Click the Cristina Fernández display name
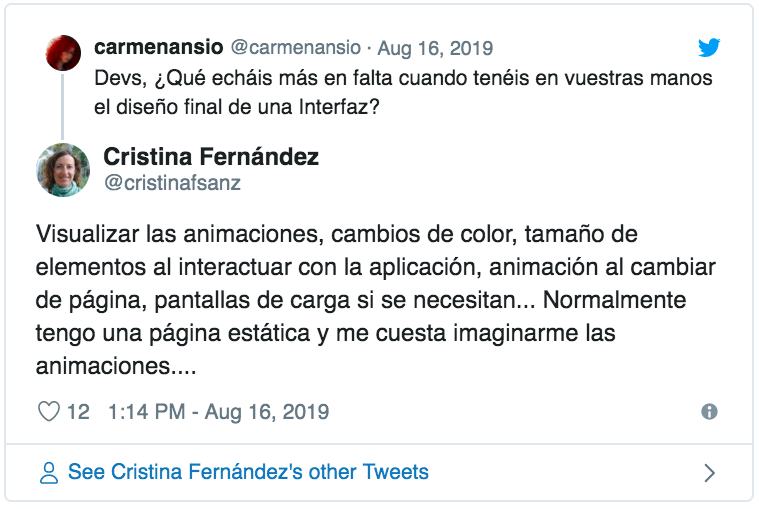 click(x=211, y=157)
